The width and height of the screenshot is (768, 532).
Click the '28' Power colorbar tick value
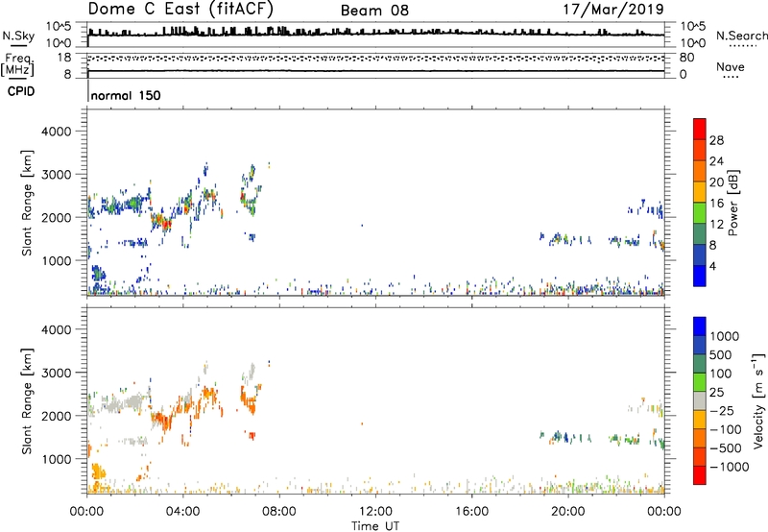(x=716, y=140)
